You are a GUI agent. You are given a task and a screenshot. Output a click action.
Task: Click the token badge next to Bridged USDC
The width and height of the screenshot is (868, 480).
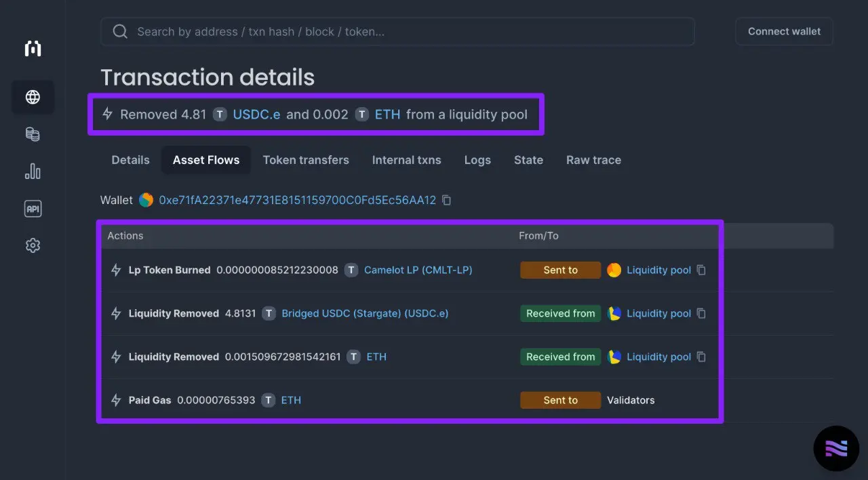click(x=269, y=313)
